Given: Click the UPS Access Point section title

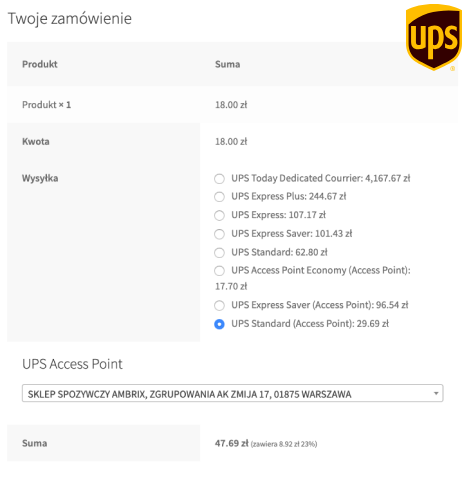Looking at the screenshot, I should click(72, 364).
